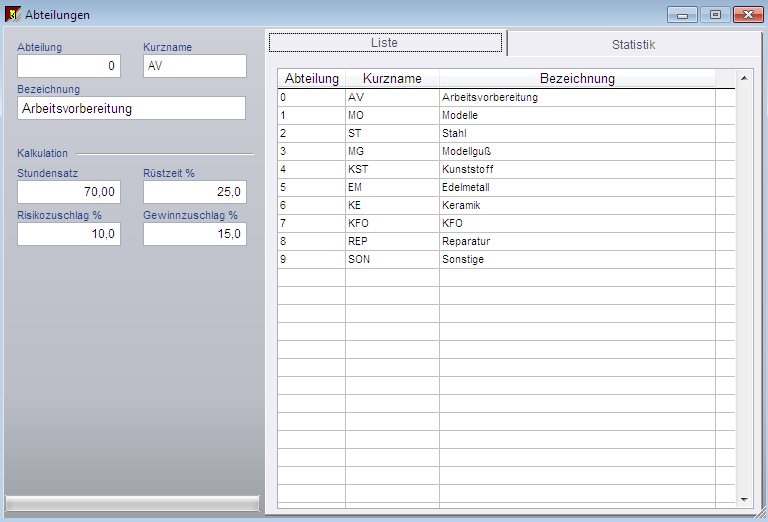Switch to the Liste tab
This screenshot has height=522, width=768.
(385, 43)
